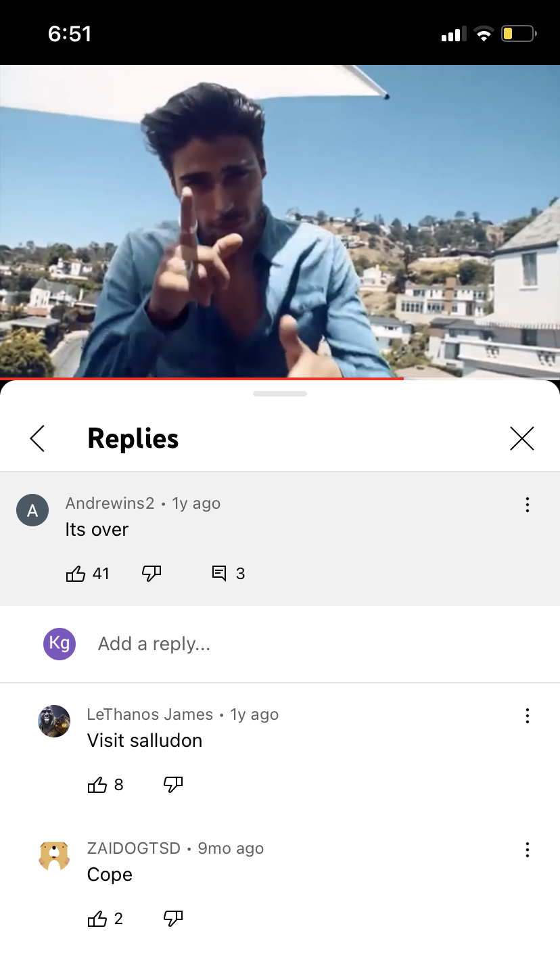Open the ZAIDOGTSD bear avatar
The height and width of the screenshot is (960, 560).
click(x=54, y=855)
